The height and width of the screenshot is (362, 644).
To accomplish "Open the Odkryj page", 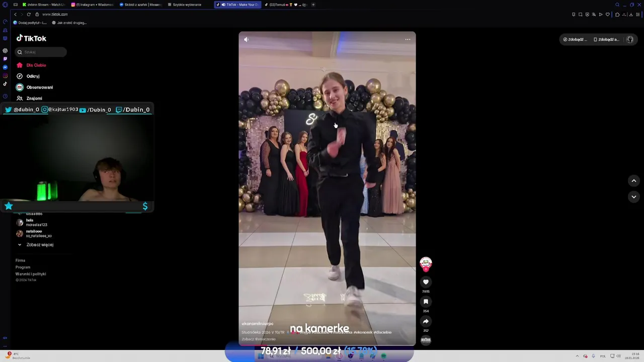I will pos(28,76).
